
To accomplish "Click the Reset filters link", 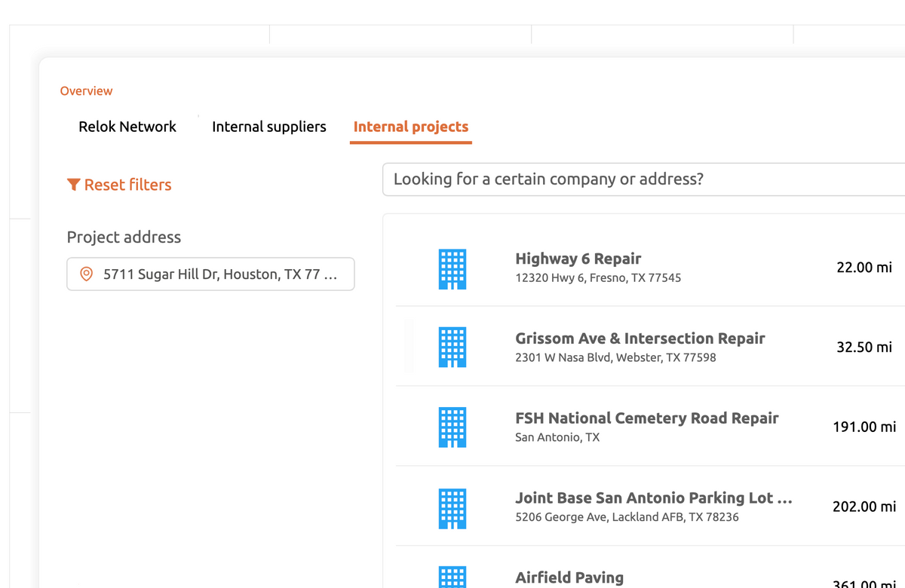I will click(127, 185).
